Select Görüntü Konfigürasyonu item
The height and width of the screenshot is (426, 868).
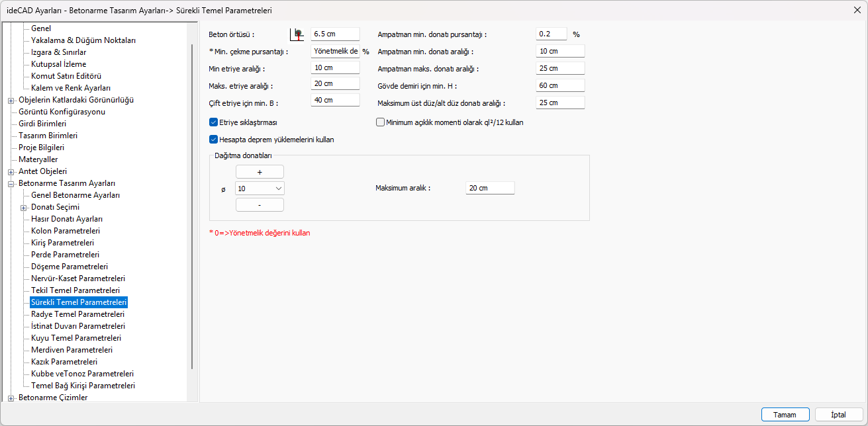coord(62,112)
